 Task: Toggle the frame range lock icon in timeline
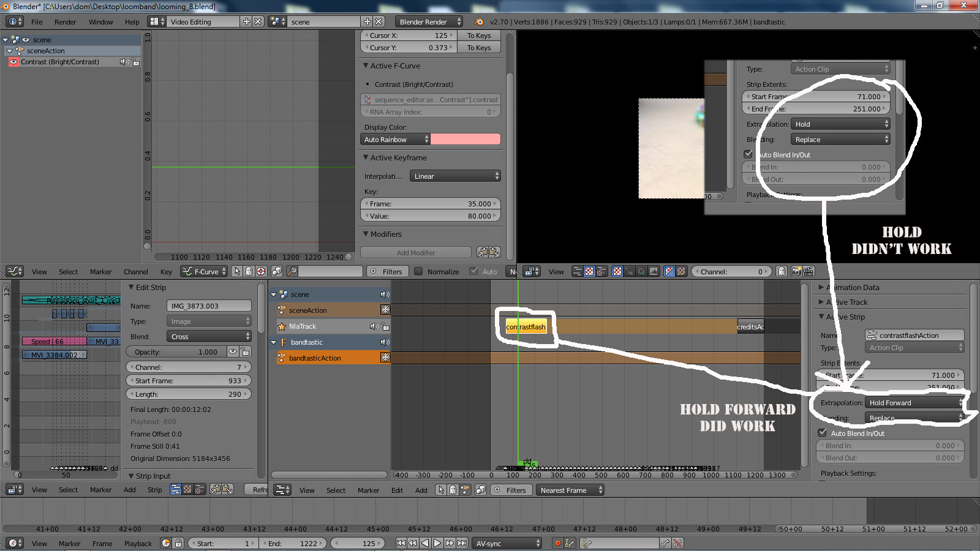178,543
